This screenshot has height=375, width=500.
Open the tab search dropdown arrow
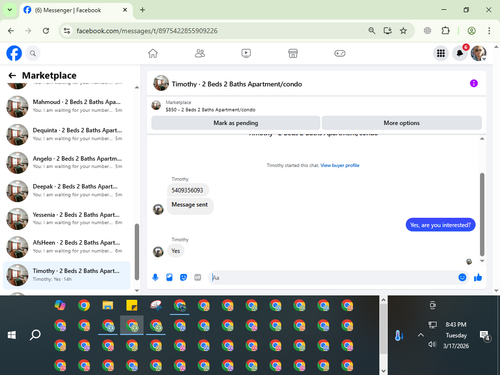(x=10, y=10)
